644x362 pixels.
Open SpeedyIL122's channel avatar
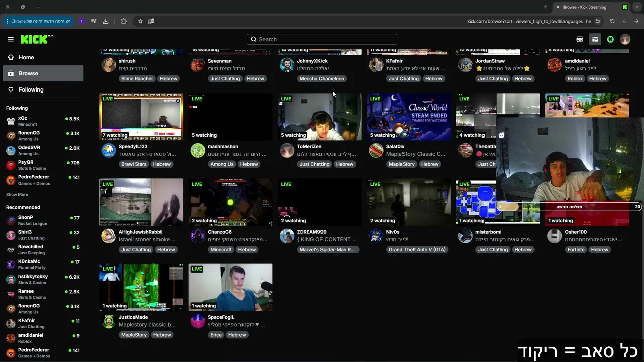(108, 150)
